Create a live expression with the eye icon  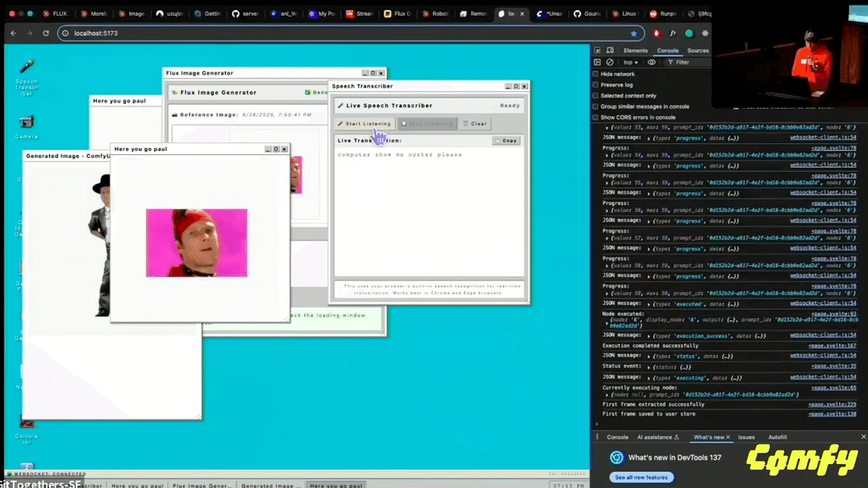(x=652, y=62)
